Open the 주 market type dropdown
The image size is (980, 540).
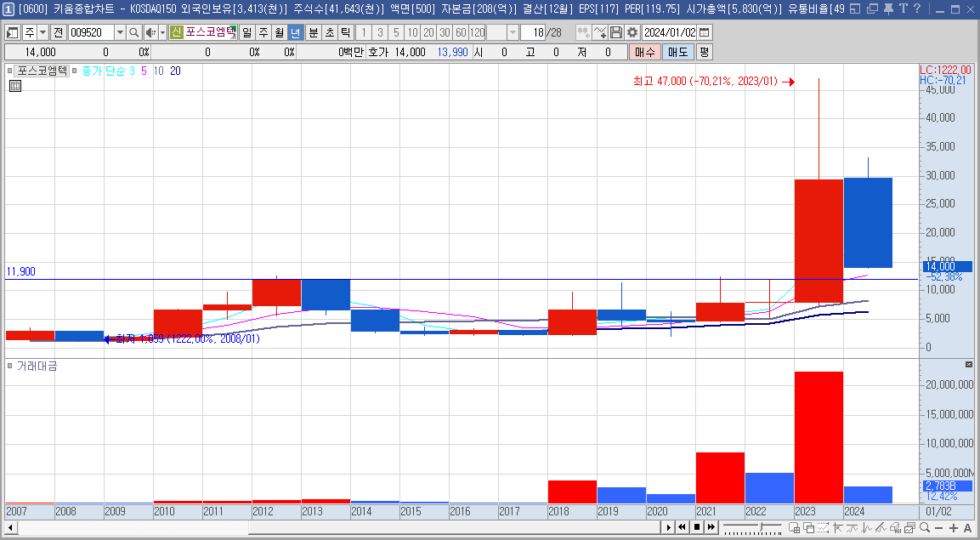coord(43,32)
